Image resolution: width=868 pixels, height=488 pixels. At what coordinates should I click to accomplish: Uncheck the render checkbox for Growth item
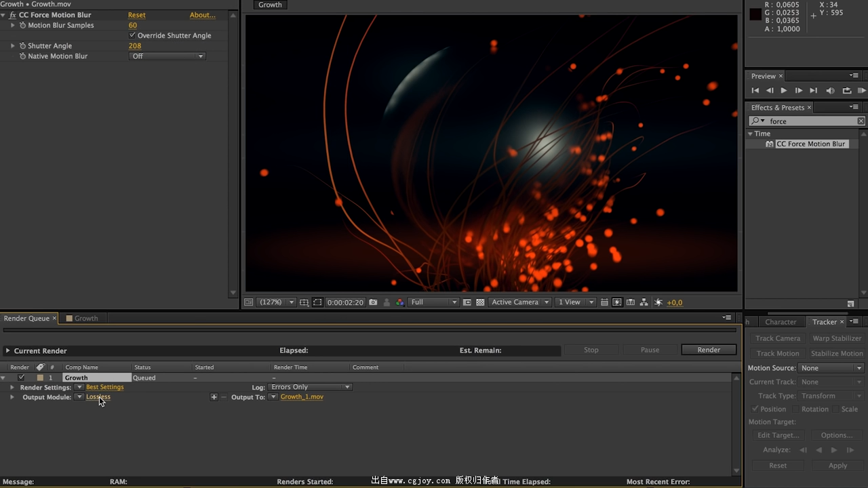[x=22, y=378]
